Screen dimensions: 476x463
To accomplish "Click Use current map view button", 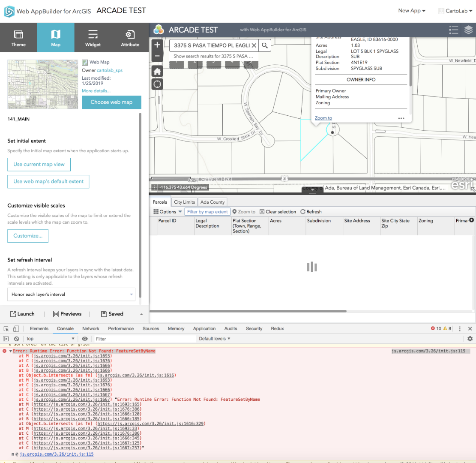I will (x=39, y=164).
